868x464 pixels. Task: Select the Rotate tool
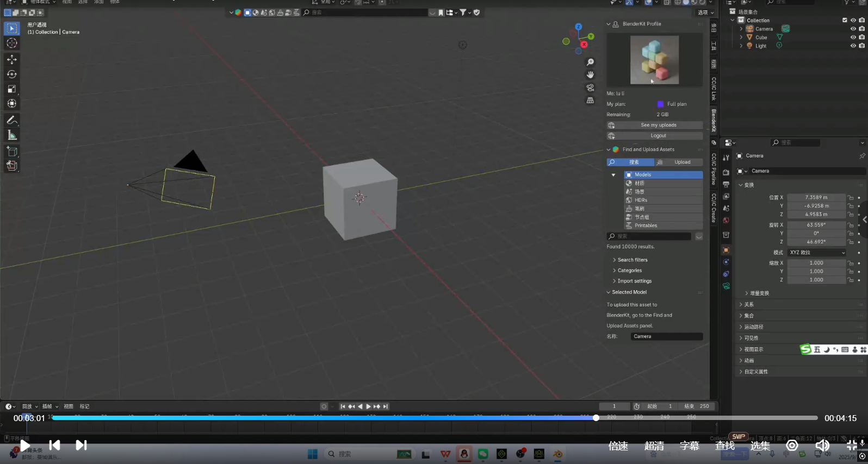[x=11, y=74]
